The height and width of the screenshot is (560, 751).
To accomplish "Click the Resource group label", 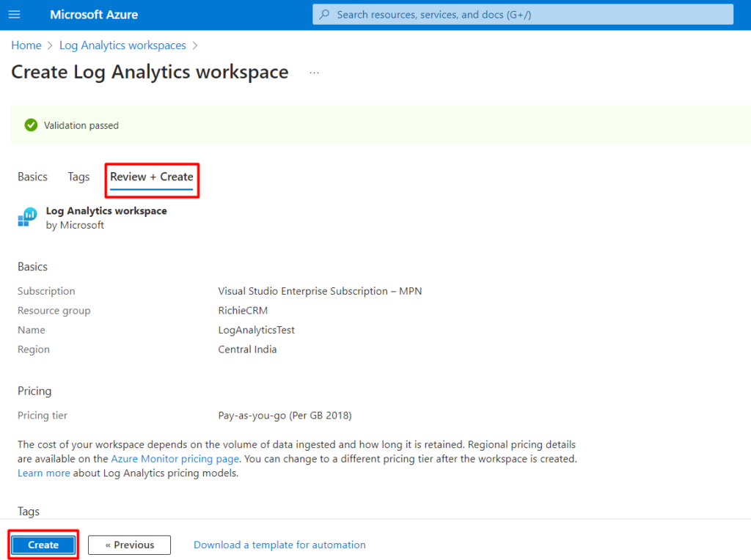I will [x=54, y=311].
